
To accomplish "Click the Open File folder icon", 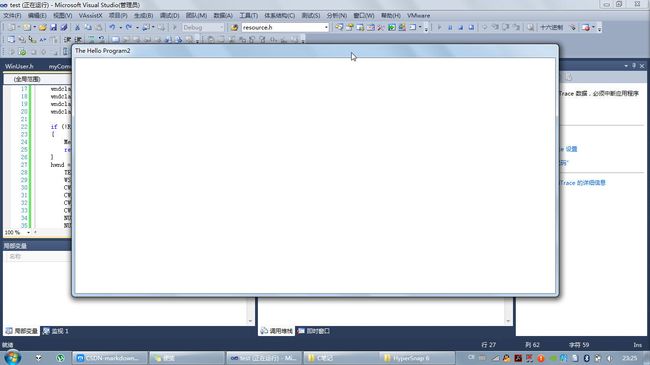I will tap(42, 27).
